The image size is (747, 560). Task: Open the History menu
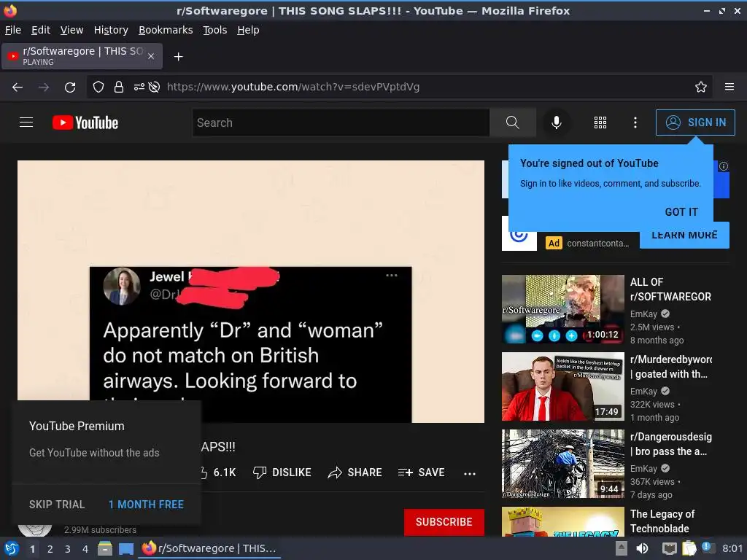pos(111,30)
